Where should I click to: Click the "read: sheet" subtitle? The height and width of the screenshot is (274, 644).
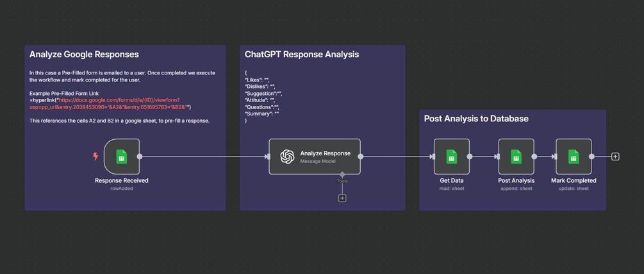point(451,189)
